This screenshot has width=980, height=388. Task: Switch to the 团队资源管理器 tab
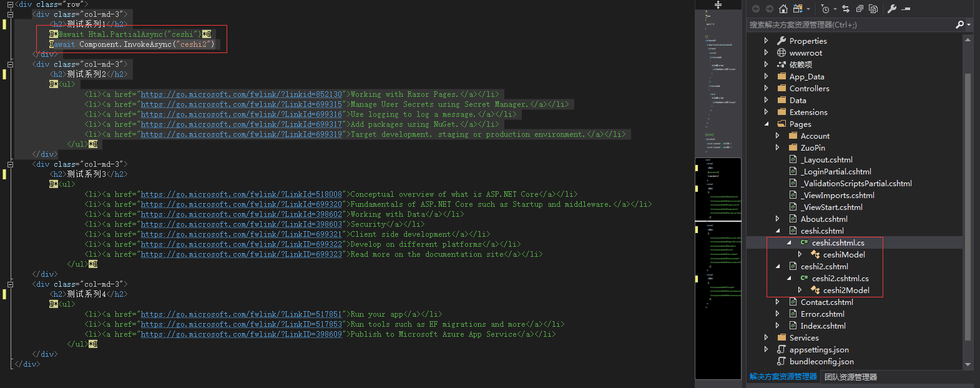(851, 377)
